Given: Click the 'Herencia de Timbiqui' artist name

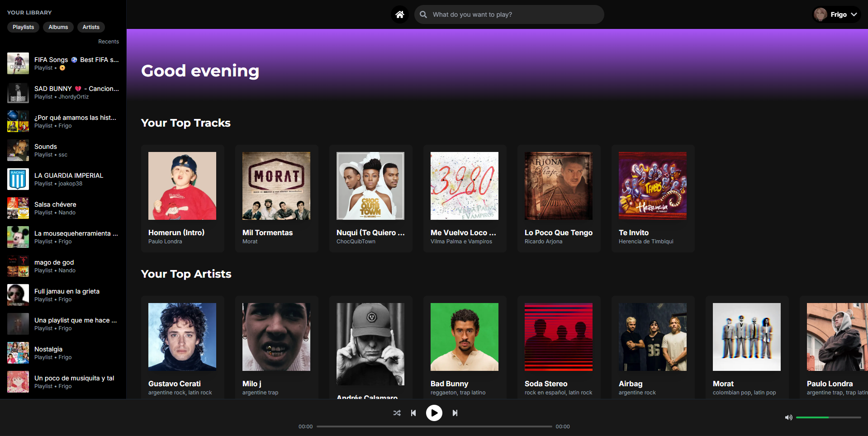Looking at the screenshot, I should tap(646, 242).
